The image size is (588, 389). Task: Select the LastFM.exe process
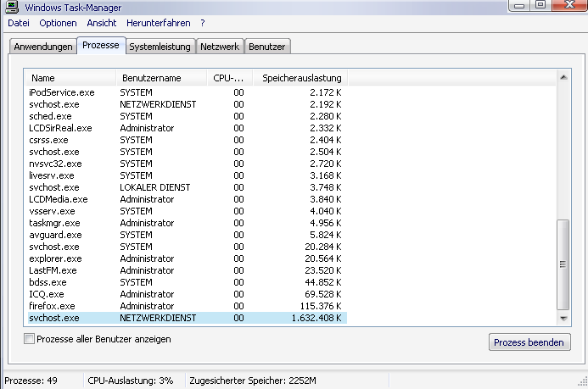pyautogui.click(x=188, y=270)
